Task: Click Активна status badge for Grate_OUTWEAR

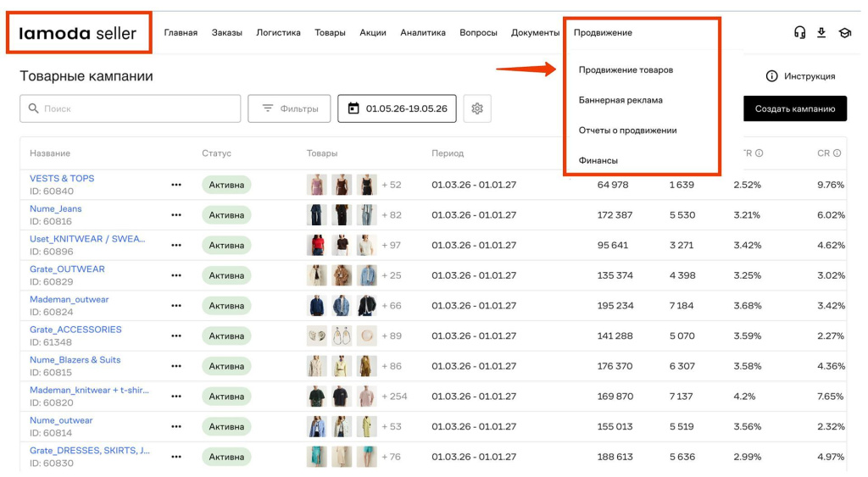Action: [x=226, y=275]
